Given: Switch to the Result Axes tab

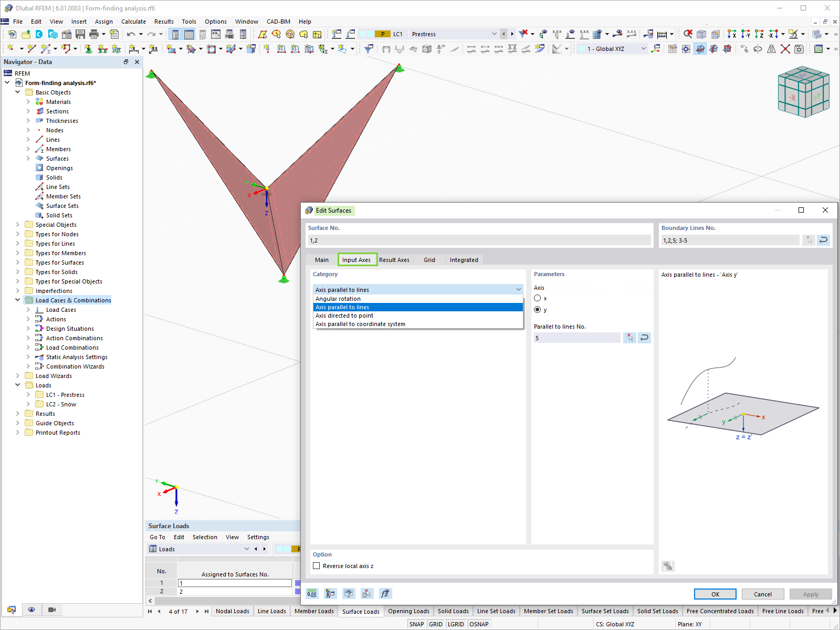Looking at the screenshot, I should point(394,260).
